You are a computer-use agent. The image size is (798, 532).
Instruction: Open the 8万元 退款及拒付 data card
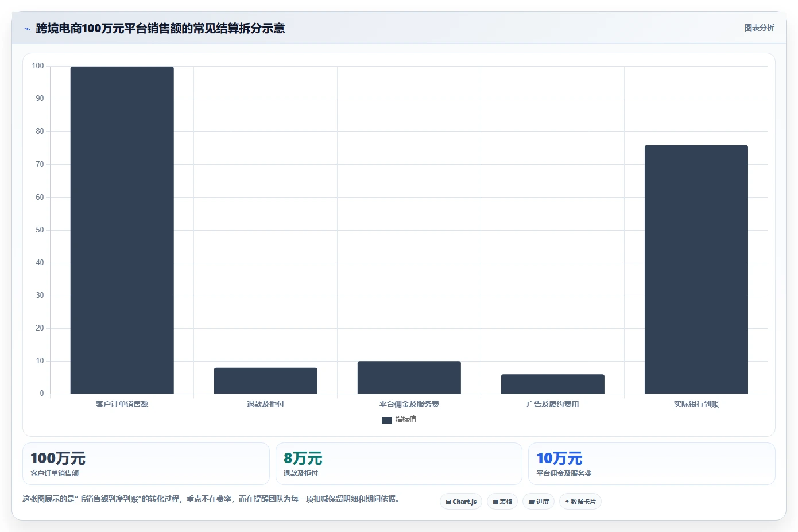(399, 464)
